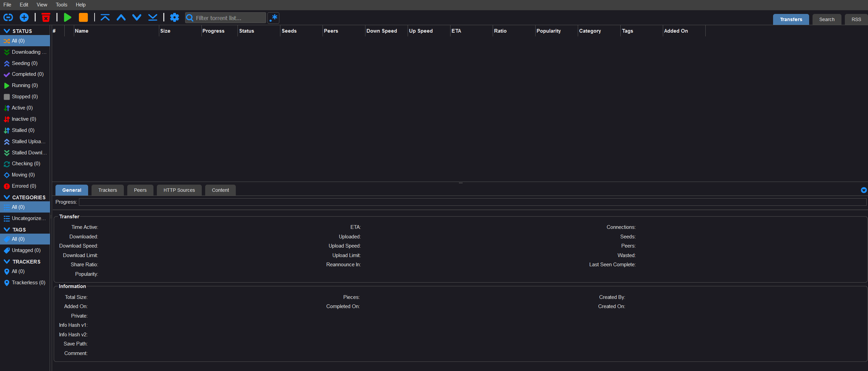
Task: Select the Stopped (0) filter
Action: [25, 97]
